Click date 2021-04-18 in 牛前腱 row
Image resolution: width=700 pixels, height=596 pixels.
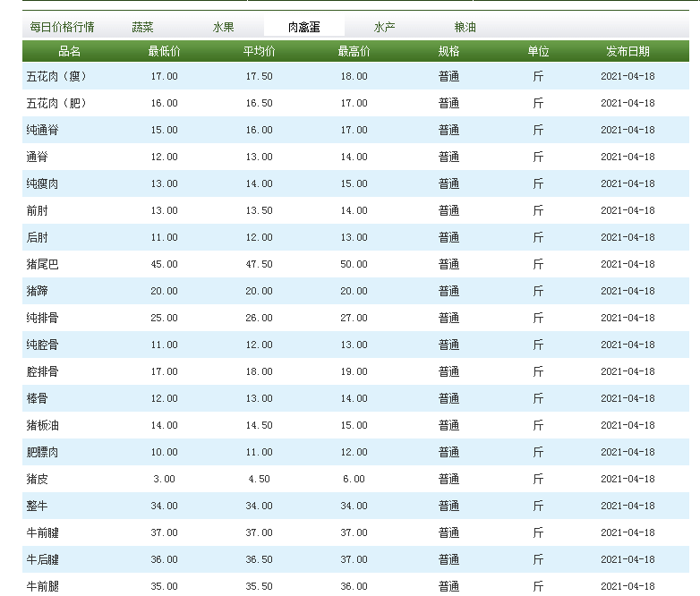[627, 532]
